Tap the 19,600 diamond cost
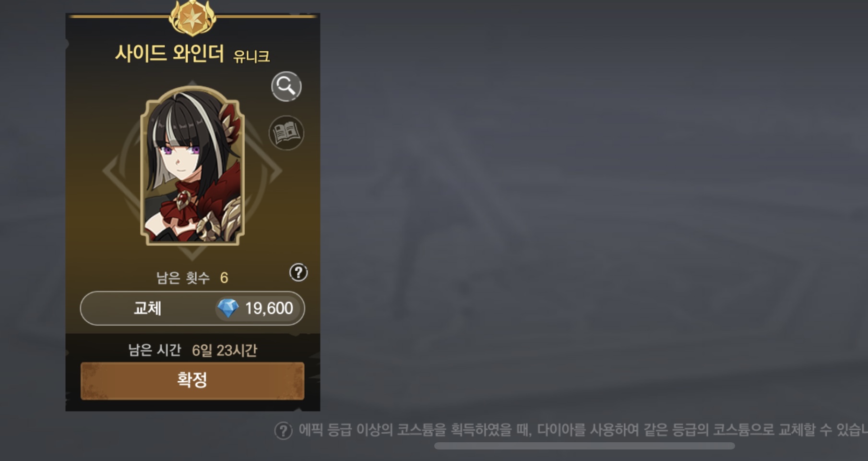Screen dimensions: 868x461 click(x=269, y=308)
